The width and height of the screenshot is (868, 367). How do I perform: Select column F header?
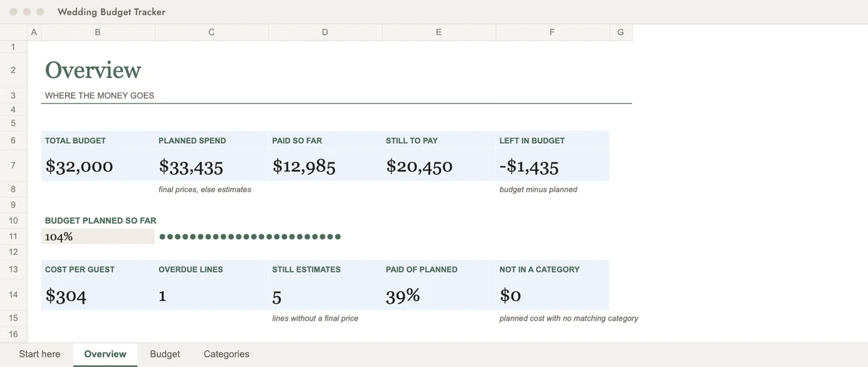[x=552, y=32]
